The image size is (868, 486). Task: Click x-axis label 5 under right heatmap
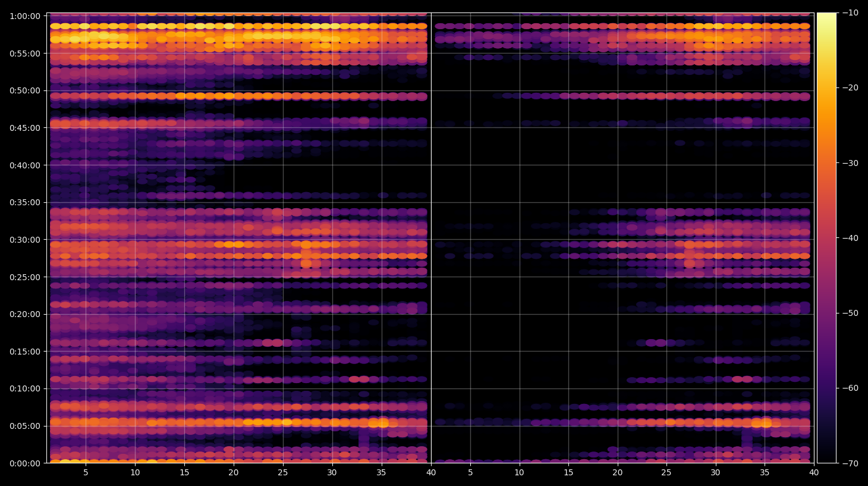(470, 473)
